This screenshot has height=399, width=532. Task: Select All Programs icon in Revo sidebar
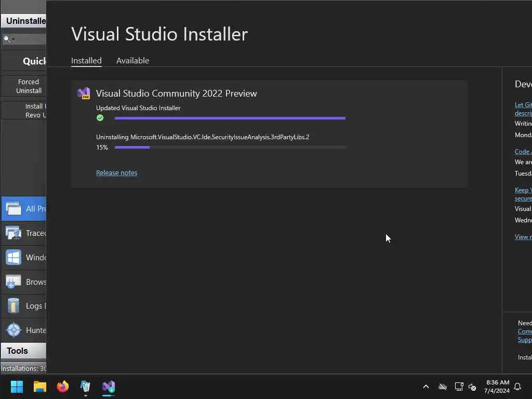click(14, 208)
